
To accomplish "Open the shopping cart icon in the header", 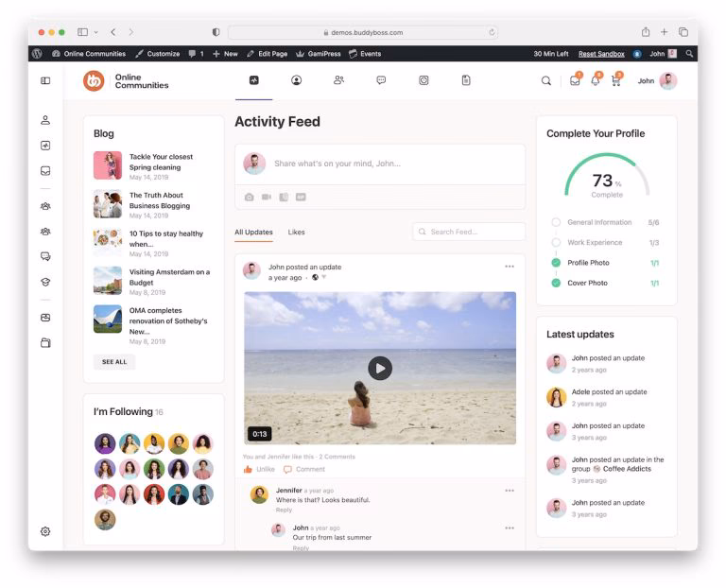I will pyautogui.click(x=616, y=81).
